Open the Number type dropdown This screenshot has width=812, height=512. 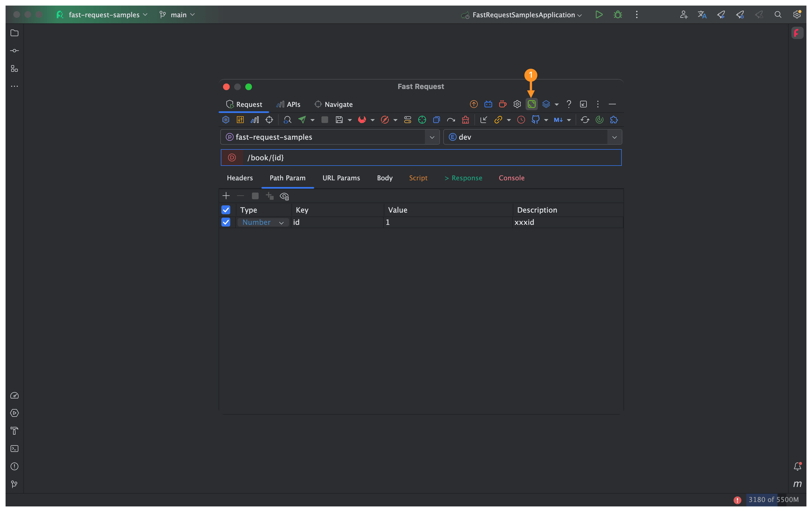263,222
